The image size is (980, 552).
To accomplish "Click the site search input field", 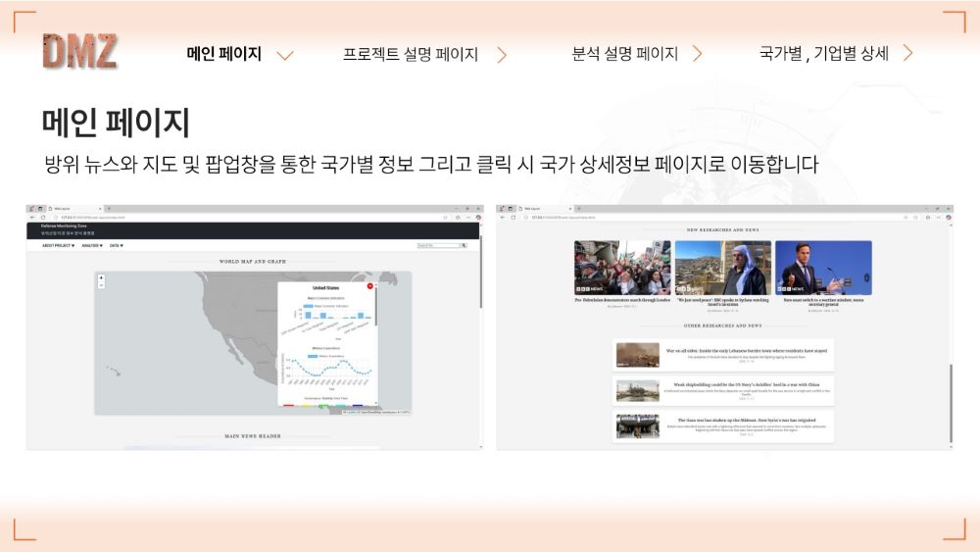I will pos(439,246).
